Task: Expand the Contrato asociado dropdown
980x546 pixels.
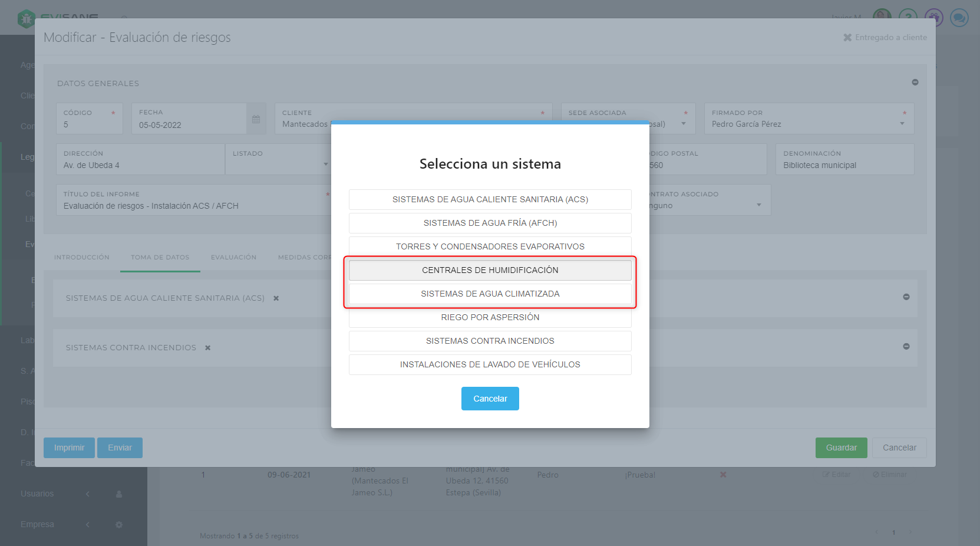Action: (x=758, y=205)
